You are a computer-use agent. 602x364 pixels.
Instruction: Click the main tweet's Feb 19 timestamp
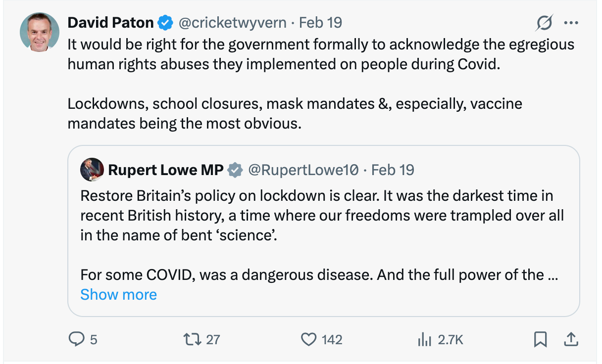[x=321, y=23]
